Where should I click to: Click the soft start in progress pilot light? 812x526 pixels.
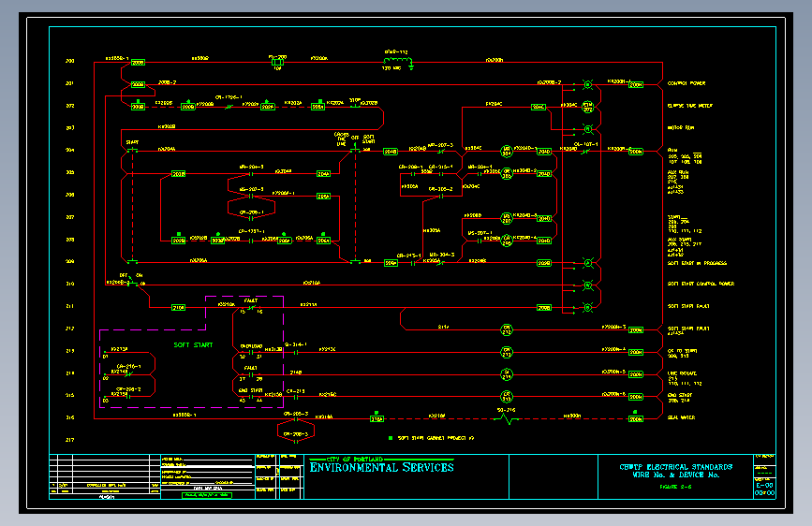(588, 263)
